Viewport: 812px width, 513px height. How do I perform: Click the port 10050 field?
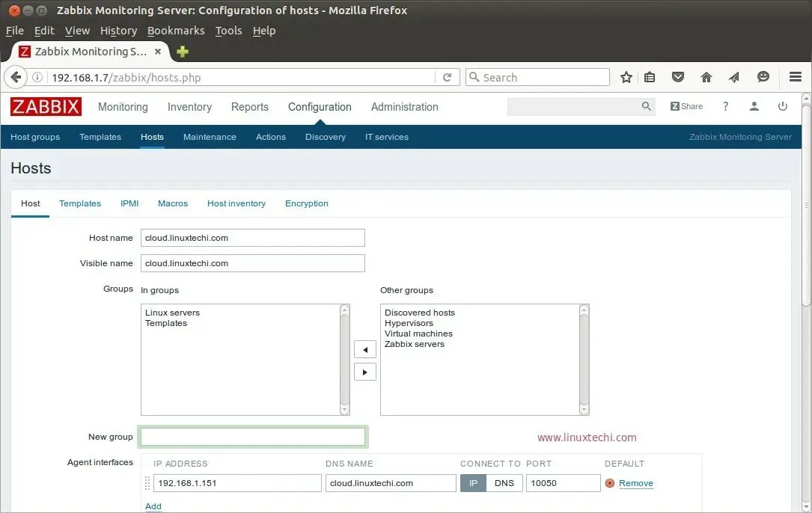(x=563, y=483)
